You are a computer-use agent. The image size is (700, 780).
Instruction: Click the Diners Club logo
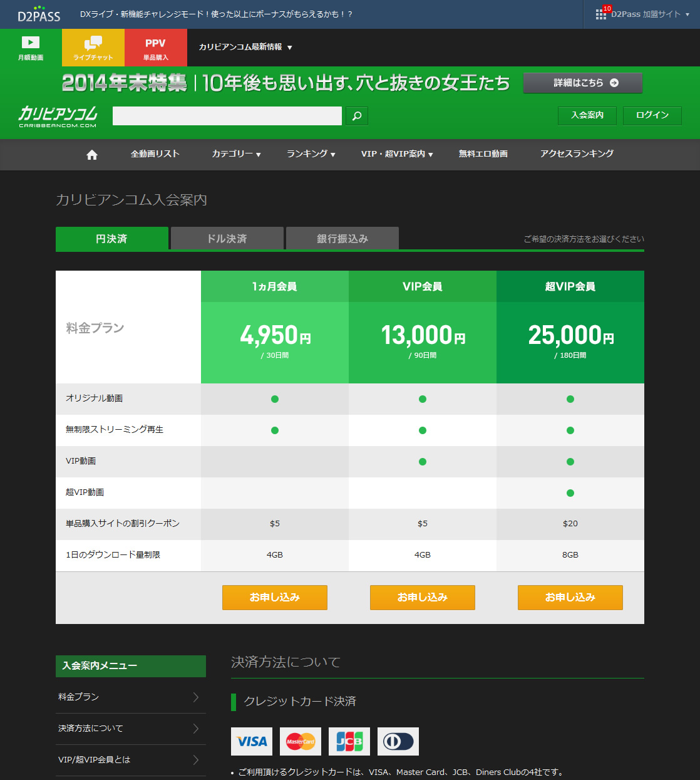click(x=398, y=741)
